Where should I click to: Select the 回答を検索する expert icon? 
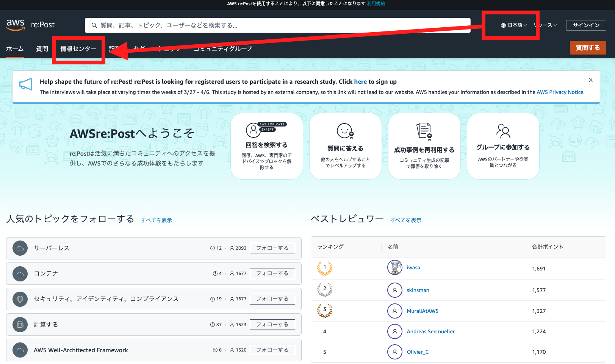pyautogui.click(x=253, y=130)
